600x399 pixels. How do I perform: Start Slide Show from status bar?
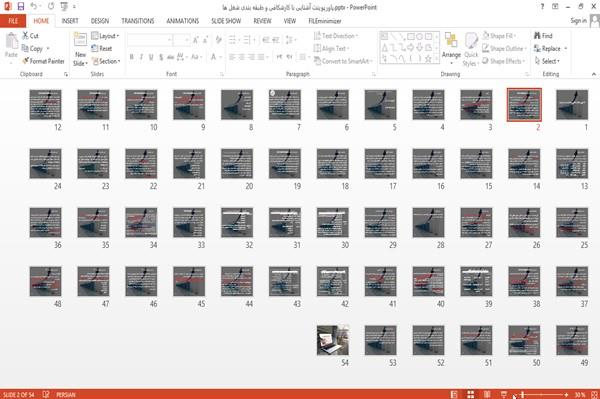504,394
